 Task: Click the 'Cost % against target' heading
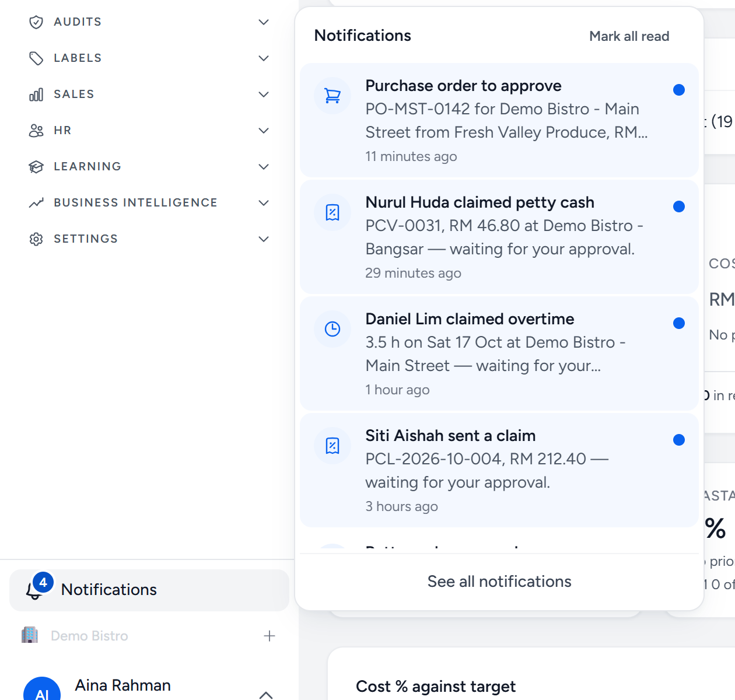pyautogui.click(x=436, y=687)
